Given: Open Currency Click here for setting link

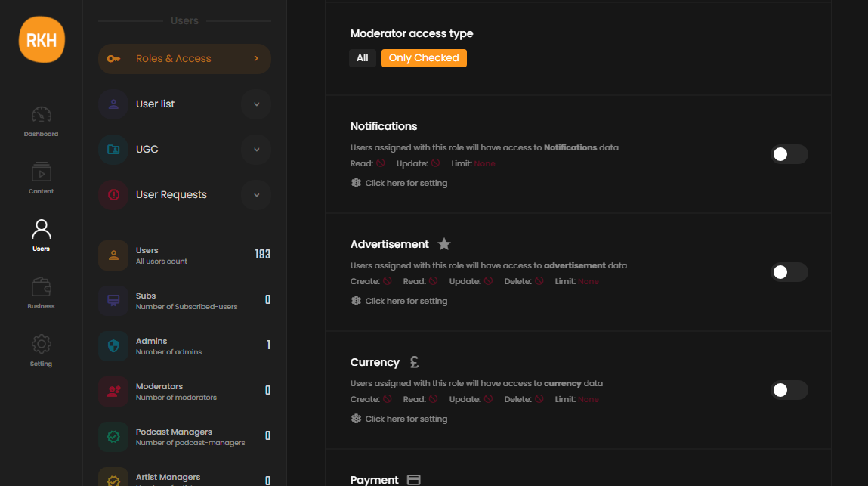Looking at the screenshot, I should (406, 419).
